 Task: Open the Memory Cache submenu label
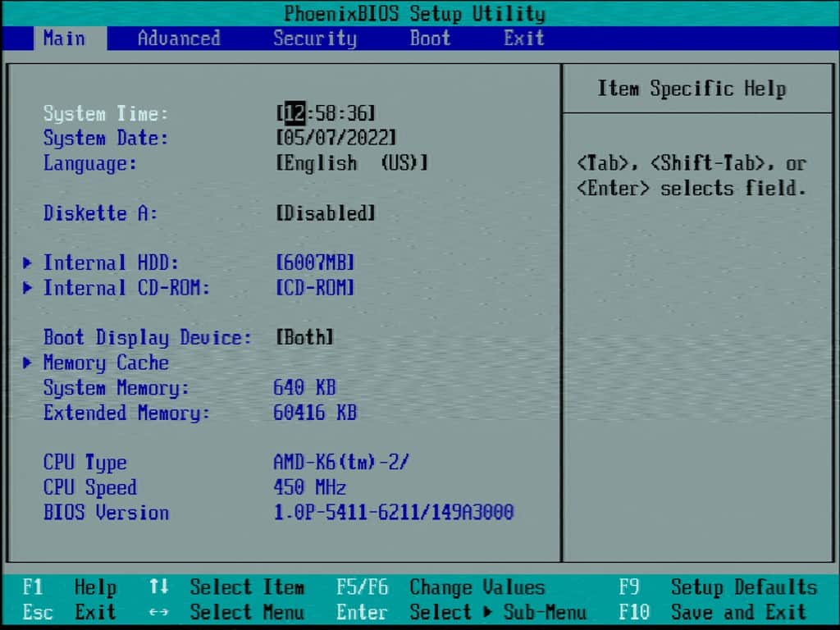click(106, 363)
